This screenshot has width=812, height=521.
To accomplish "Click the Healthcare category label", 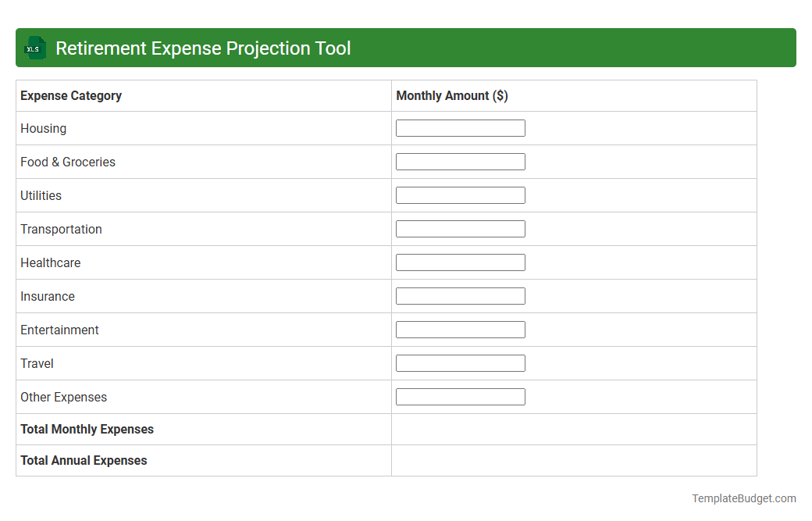I will (x=50, y=262).
